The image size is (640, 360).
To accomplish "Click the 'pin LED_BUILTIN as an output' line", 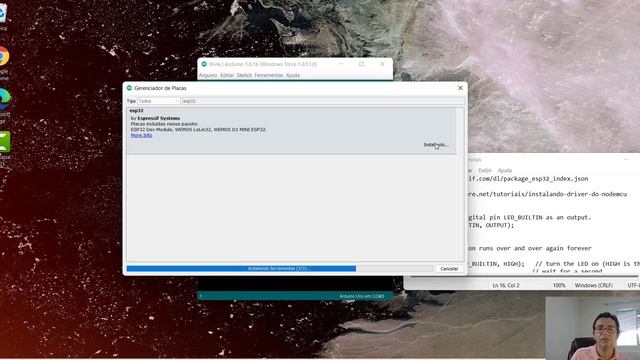I will tap(529, 218).
